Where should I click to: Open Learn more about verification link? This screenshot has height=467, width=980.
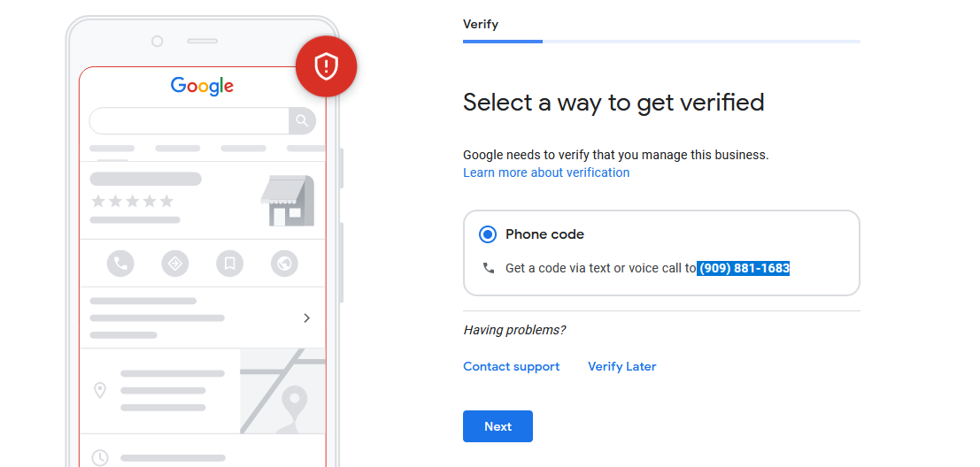coord(546,172)
